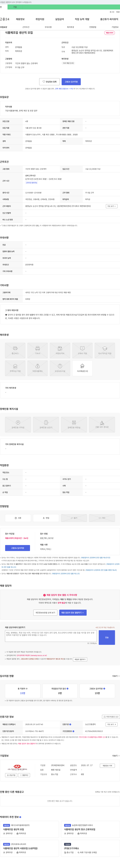Screen dimensions: 120x868
Task: Click the 메일로 질문하기 button
Action: (x=80, y=659)
